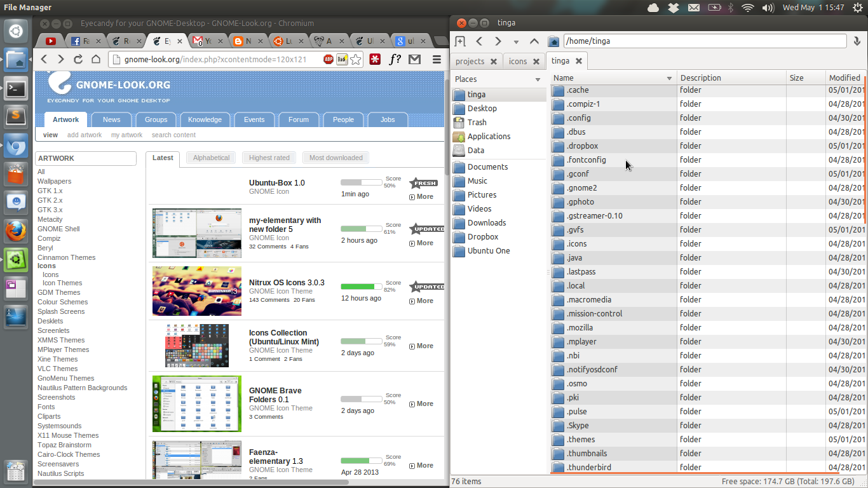868x488 pixels.
Task: Close the projects tab in file manager
Action: tap(493, 62)
